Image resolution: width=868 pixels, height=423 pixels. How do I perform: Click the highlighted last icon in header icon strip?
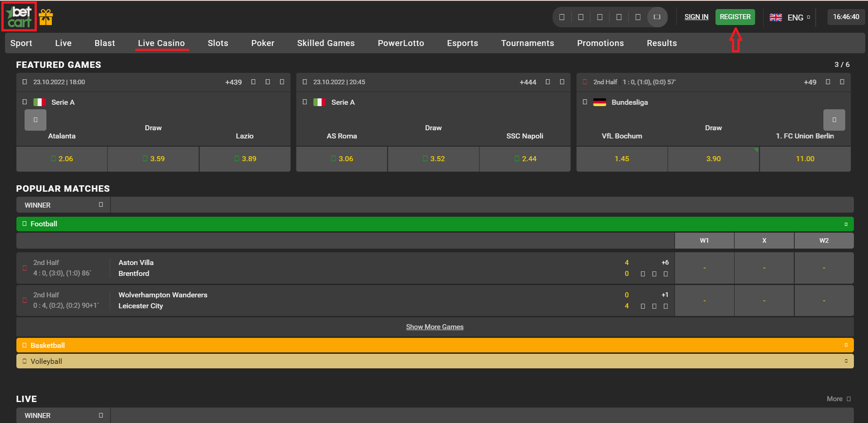pyautogui.click(x=657, y=17)
